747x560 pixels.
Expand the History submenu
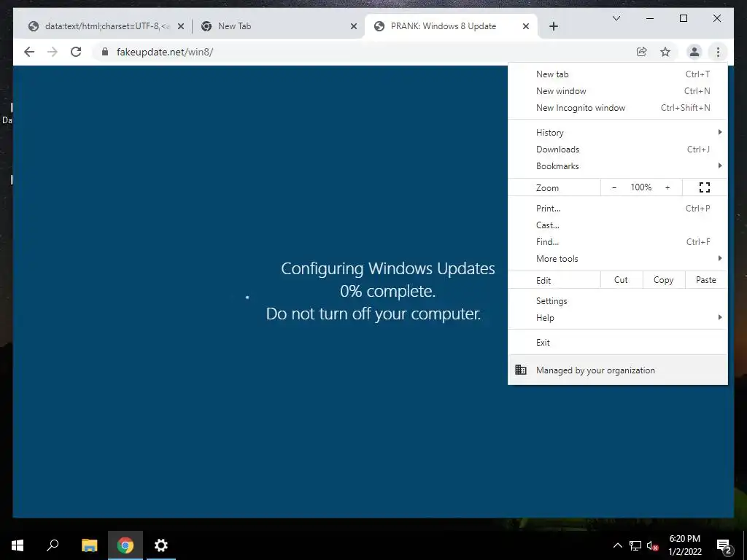618,133
